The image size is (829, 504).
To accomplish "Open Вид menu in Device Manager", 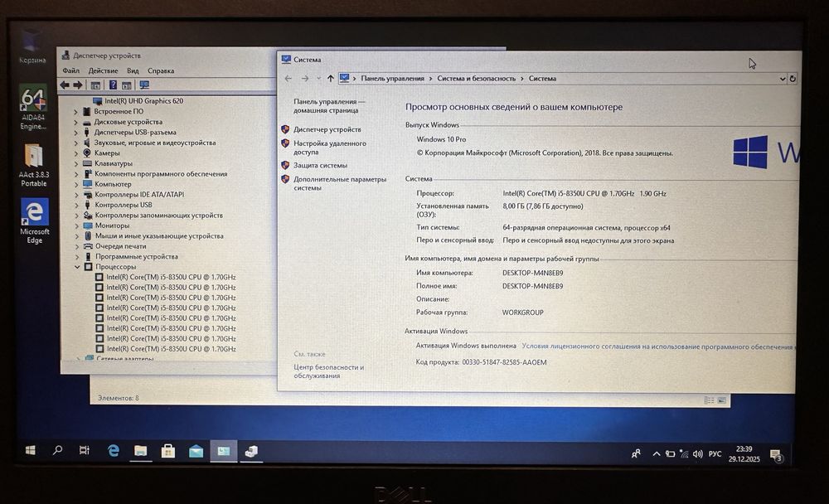I will point(133,70).
